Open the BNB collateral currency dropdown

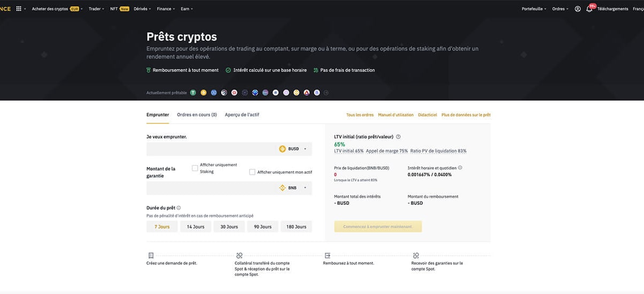pos(293,188)
